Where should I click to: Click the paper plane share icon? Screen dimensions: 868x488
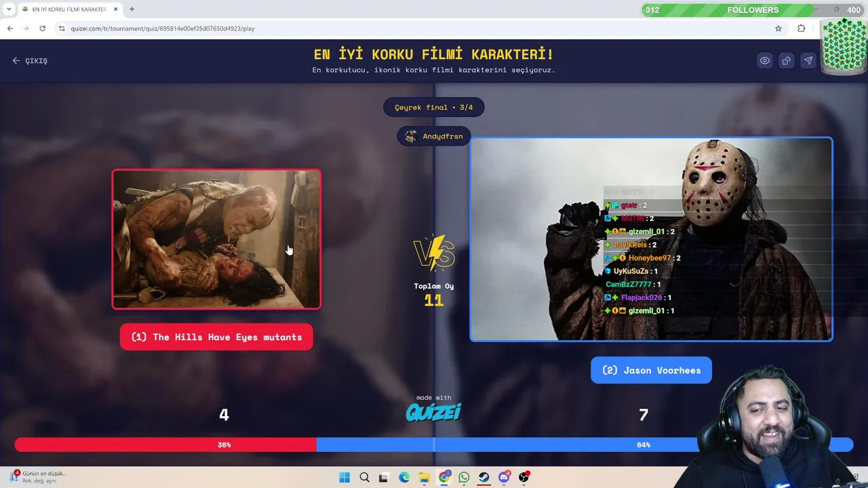(808, 60)
